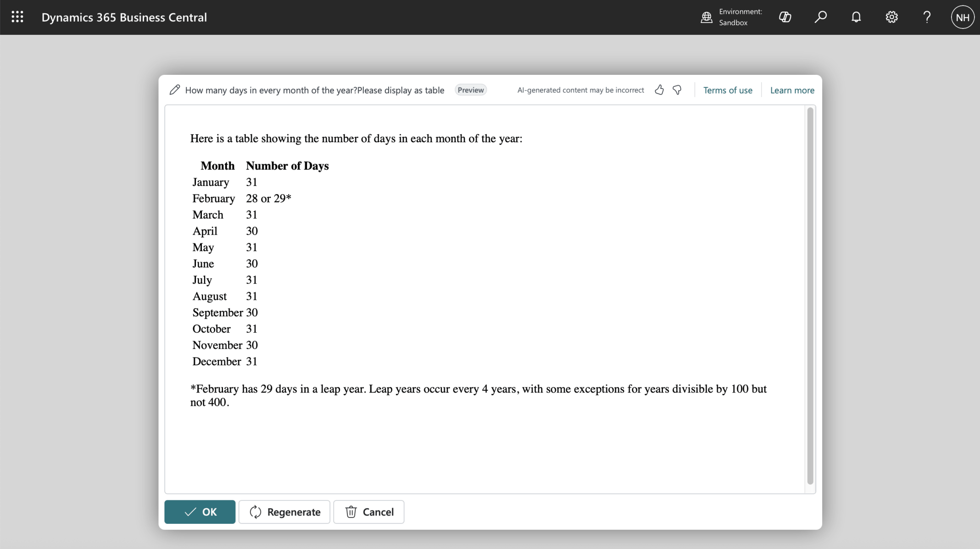
Task: Click the Environment Sandbox indicator
Action: point(731,17)
